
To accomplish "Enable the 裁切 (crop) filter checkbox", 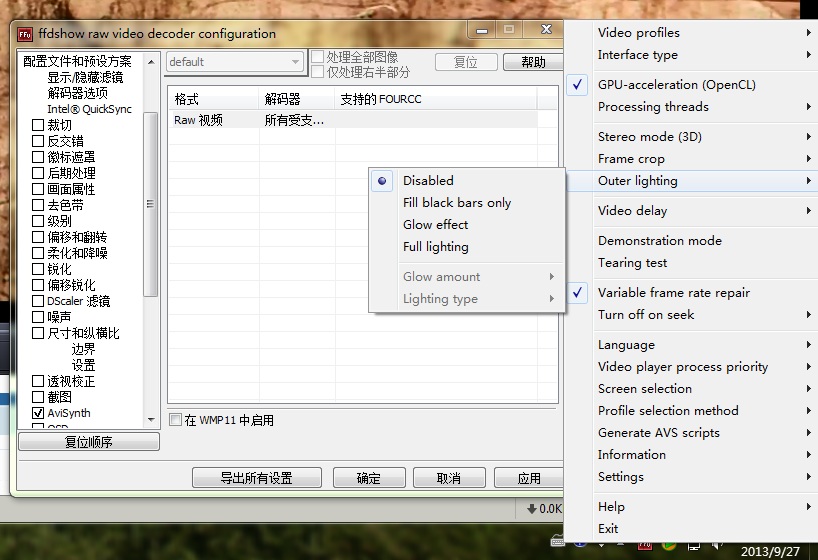I will coord(38,125).
